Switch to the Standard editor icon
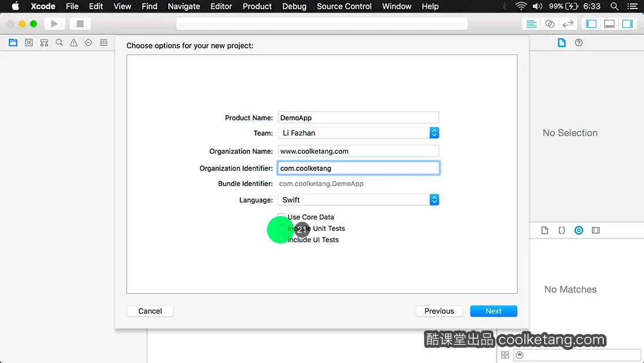The image size is (644, 363). click(531, 24)
